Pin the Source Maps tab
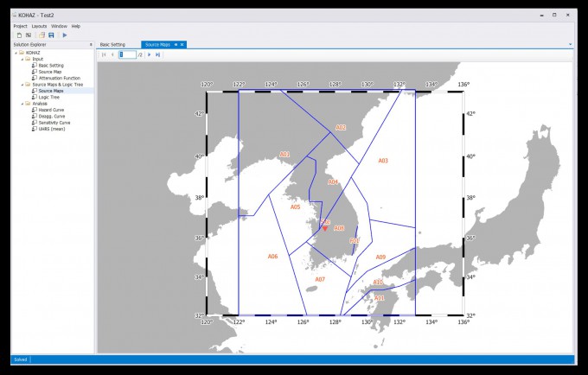The height and width of the screenshot is (375, 588). tap(176, 44)
